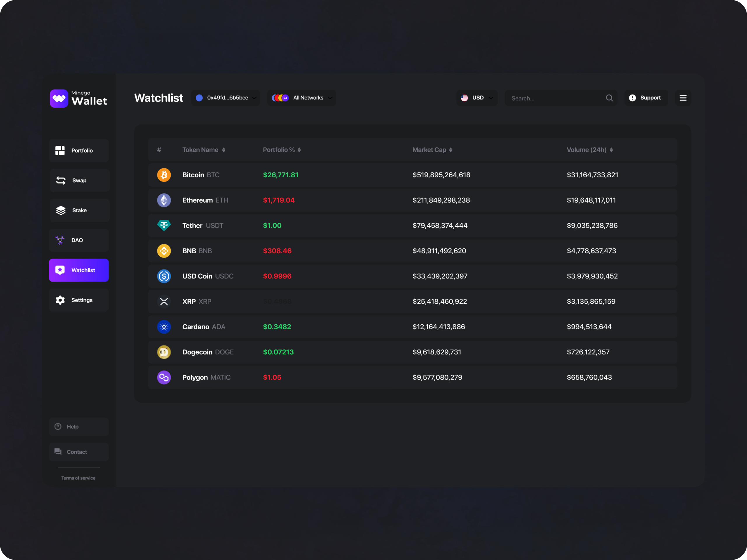Image resolution: width=747 pixels, height=560 pixels.
Task: Expand the All Networks dropdown
Action: 301,98
